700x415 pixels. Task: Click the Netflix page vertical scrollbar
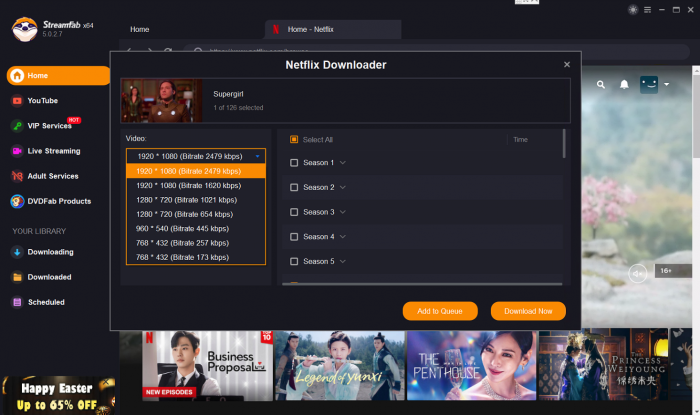(696, 116)
